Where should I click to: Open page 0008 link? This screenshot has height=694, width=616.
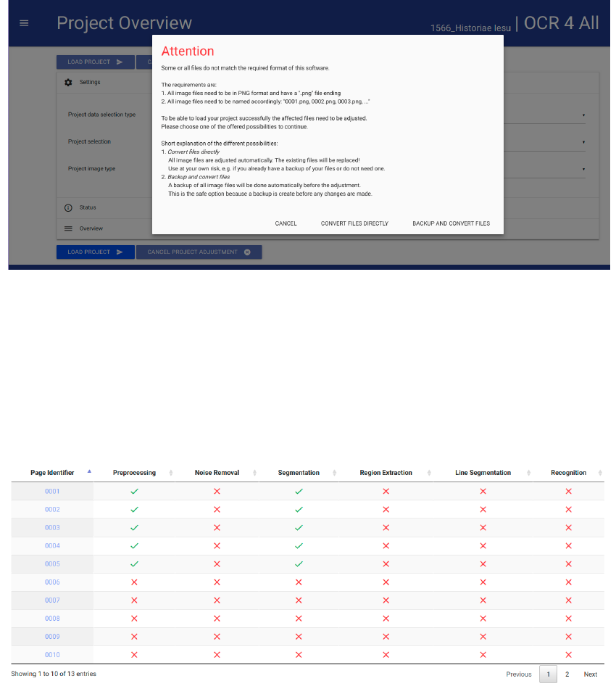52,619
